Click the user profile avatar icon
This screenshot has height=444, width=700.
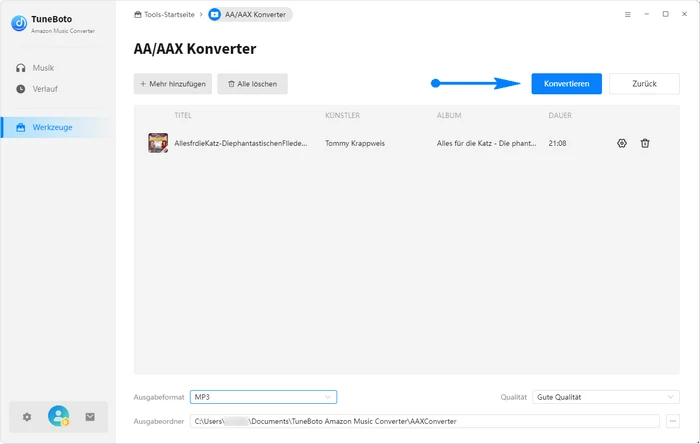coord(59,416)
